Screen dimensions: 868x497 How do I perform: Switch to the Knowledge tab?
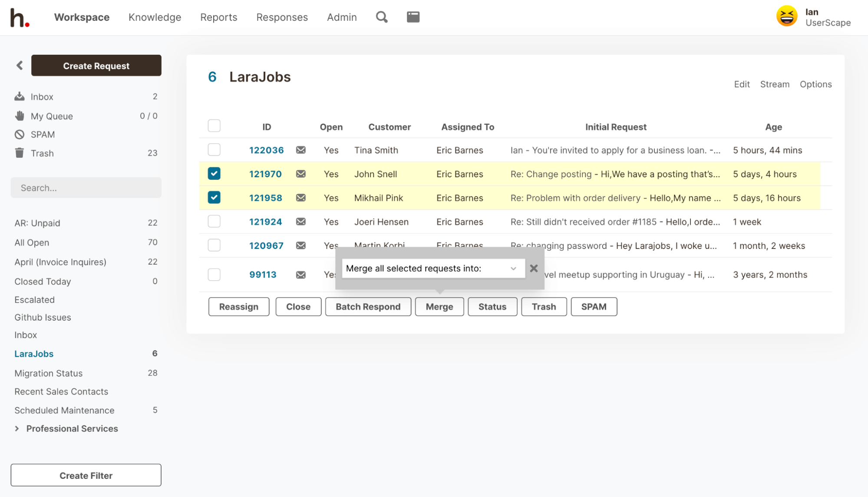pos(155,17)
